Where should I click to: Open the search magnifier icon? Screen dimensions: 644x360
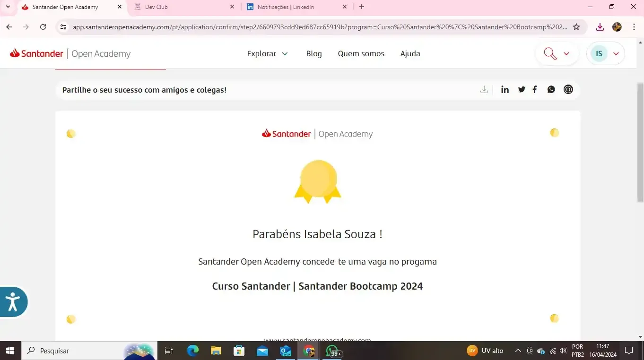pos(550,53)
